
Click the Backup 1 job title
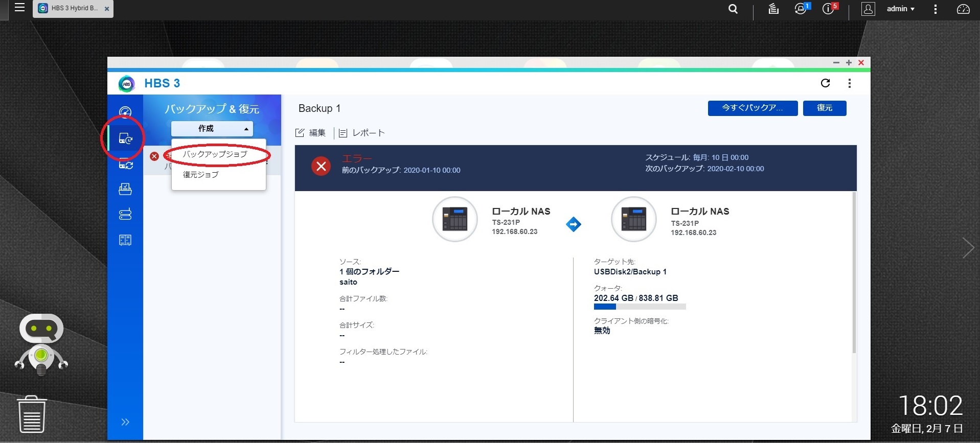point(320,108)
